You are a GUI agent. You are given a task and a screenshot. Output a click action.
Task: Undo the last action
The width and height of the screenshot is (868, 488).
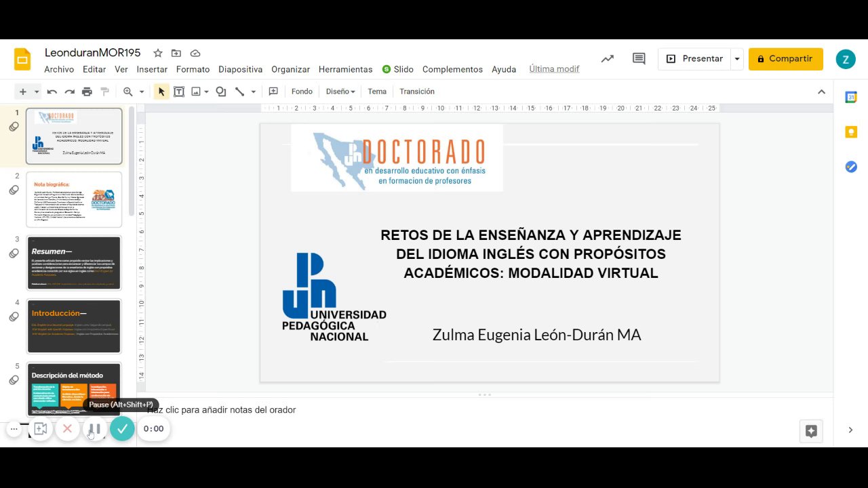[52, 91]
